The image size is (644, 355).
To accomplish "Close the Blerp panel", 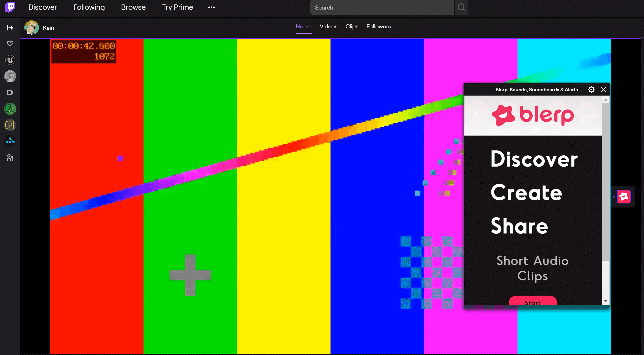I will 603,90.
